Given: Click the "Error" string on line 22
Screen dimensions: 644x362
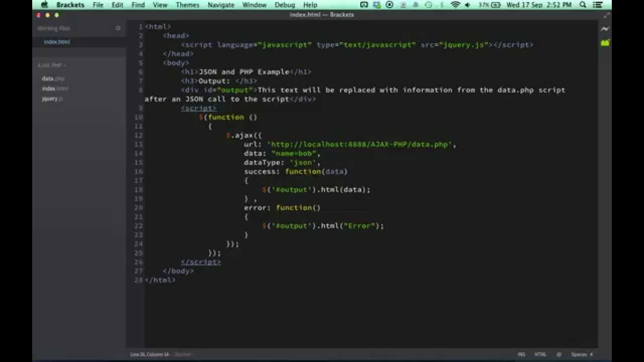Looking at the screenshot, I should [x=359, y=226].
